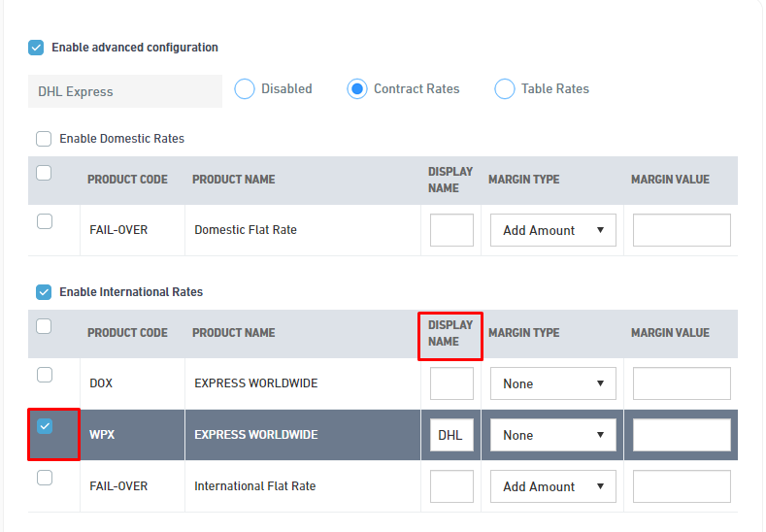Tick select-all checkbox in international table header
The height and width of the screenshot is (532, 766).
(44, 326)
